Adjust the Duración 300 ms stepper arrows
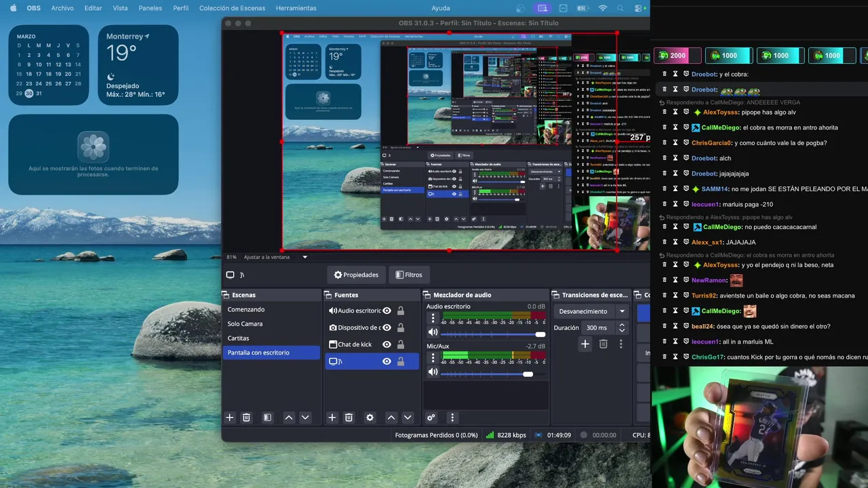The width and height of the screenshot is (868, 488). pyautogui.click(x=622, y=327)
